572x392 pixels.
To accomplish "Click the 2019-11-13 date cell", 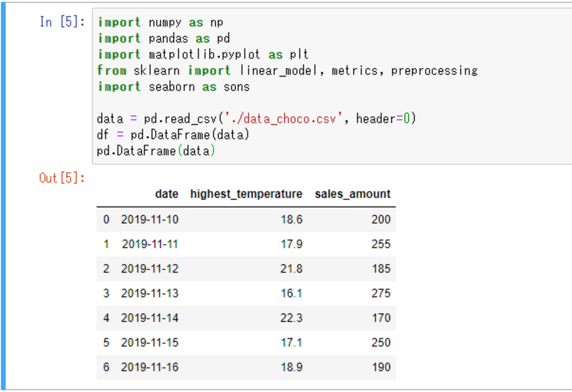I will tap(150, 293).
